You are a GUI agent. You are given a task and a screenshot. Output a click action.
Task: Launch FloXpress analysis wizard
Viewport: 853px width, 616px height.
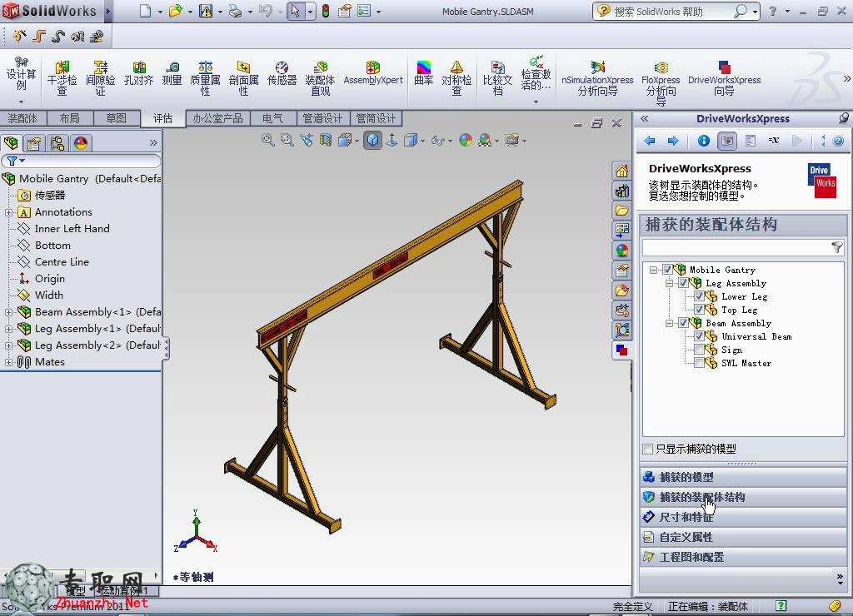[661, 82]
